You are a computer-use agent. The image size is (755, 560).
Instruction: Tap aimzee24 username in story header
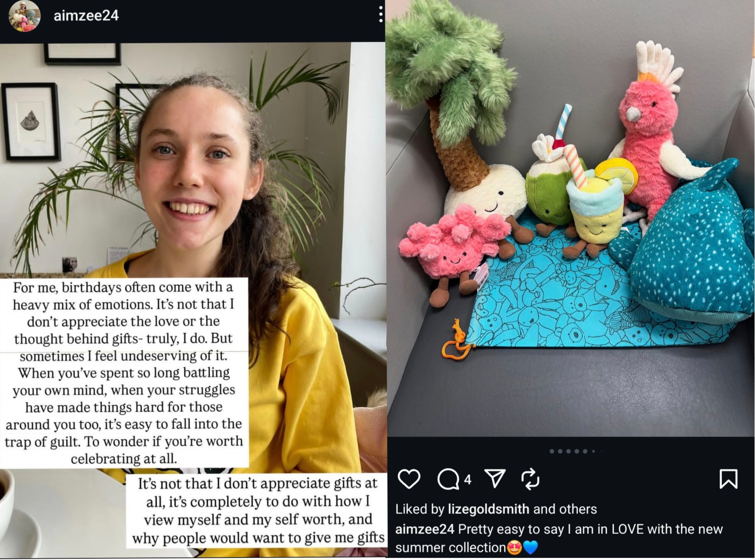point(86,15)
